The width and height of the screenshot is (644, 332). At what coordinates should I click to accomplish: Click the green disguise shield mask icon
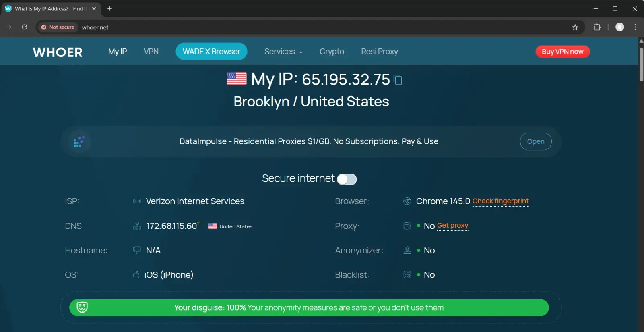[82, 307]
